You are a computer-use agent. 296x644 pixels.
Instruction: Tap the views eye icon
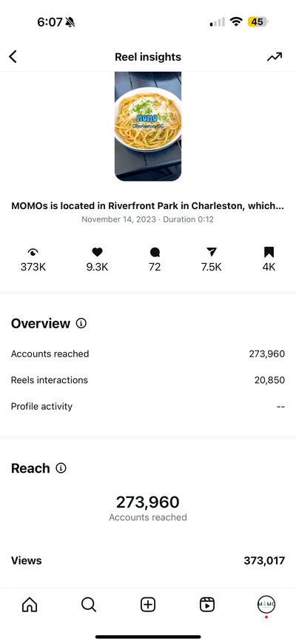point(33,252)
